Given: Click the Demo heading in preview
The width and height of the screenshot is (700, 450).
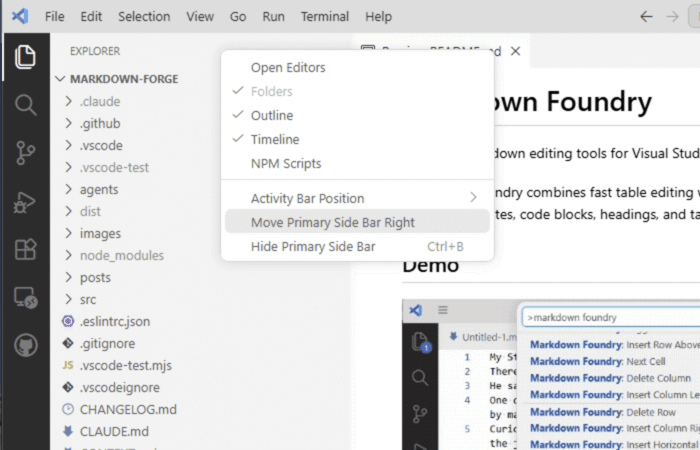Looking at the screenshot, I should click(430, 267).
